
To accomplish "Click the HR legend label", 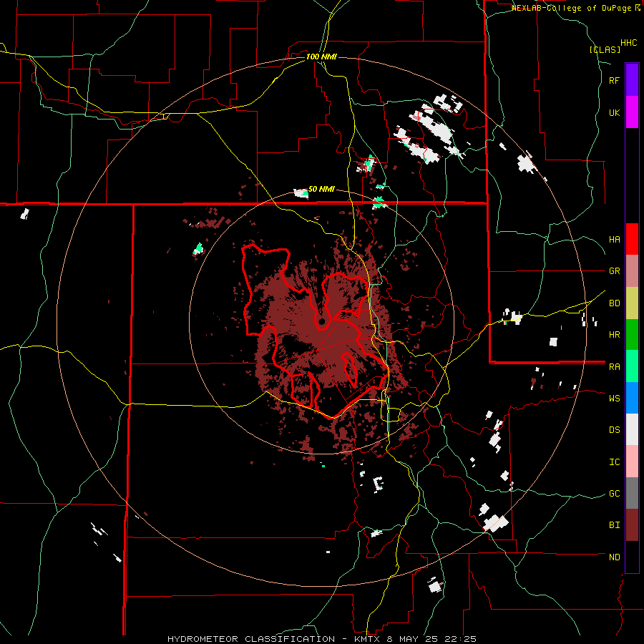I will [614, 335].
